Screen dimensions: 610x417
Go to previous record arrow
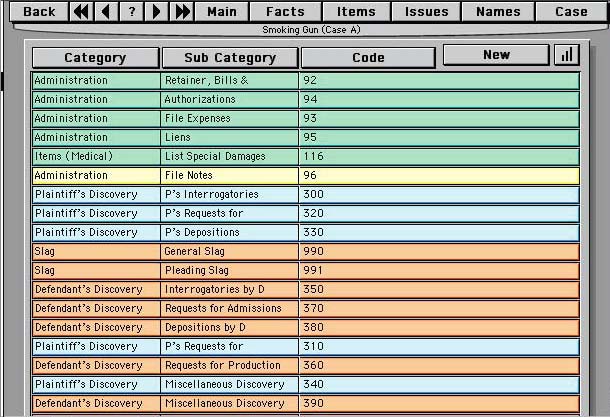pyautogui.click(x=106, y=12)
